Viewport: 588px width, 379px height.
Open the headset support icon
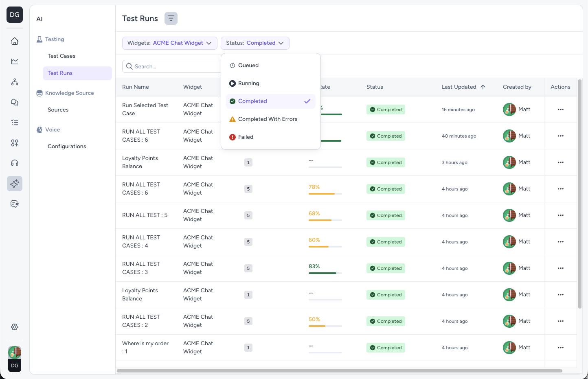(15, 163)
